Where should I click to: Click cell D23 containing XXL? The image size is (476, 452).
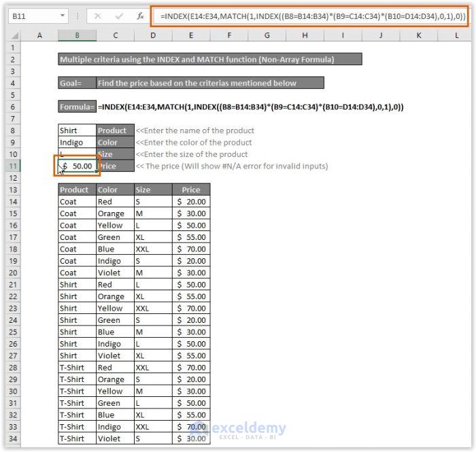point(153,308)
